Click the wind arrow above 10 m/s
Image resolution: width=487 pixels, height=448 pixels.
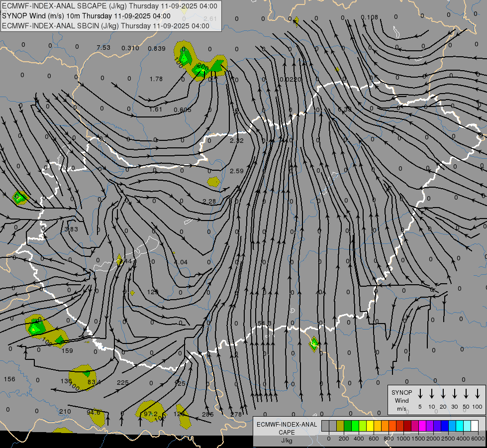point(431,393)
